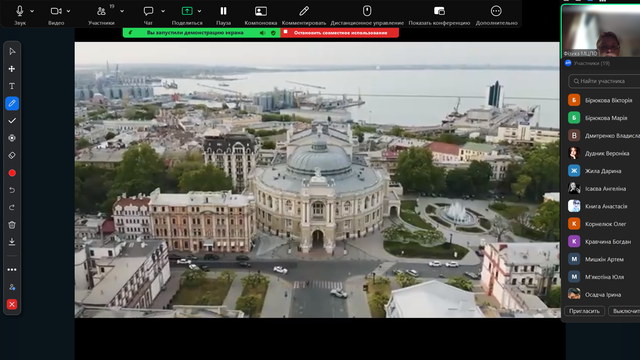Click the shared Odessa opera video
This screenshot has width=640, height=360.
point(317,180)
